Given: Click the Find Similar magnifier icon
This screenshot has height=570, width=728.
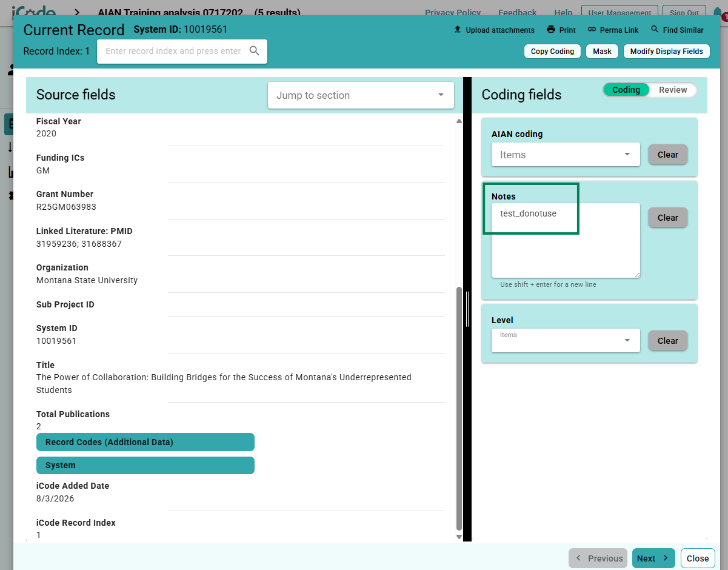Looking at the screenshot, I should (655, 30).
